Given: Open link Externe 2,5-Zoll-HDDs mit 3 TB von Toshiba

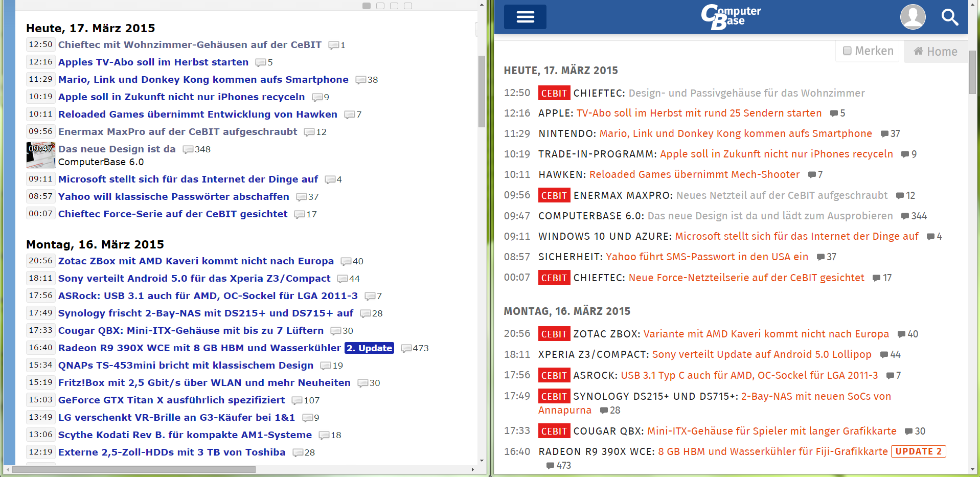Looking at the screenshot, I should tap(172, 452).
